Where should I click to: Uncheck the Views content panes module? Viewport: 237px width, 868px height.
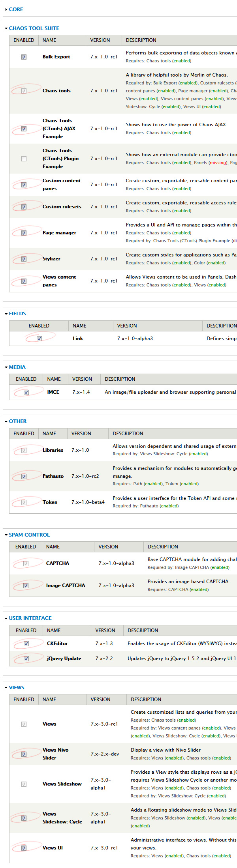(x=24, y=281)
